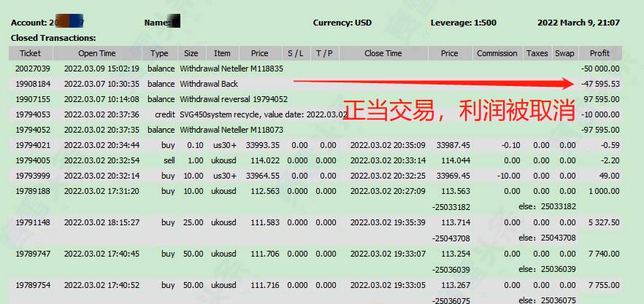Click close time 2022.03.02 20:27:09
644x304 pixels.
tap(388, 191)
